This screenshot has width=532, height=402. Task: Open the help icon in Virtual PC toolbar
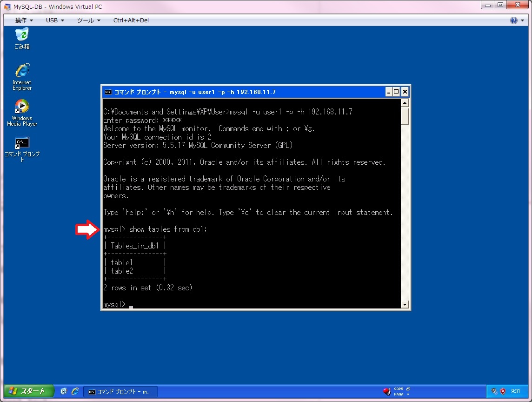[x=514, y=20]
